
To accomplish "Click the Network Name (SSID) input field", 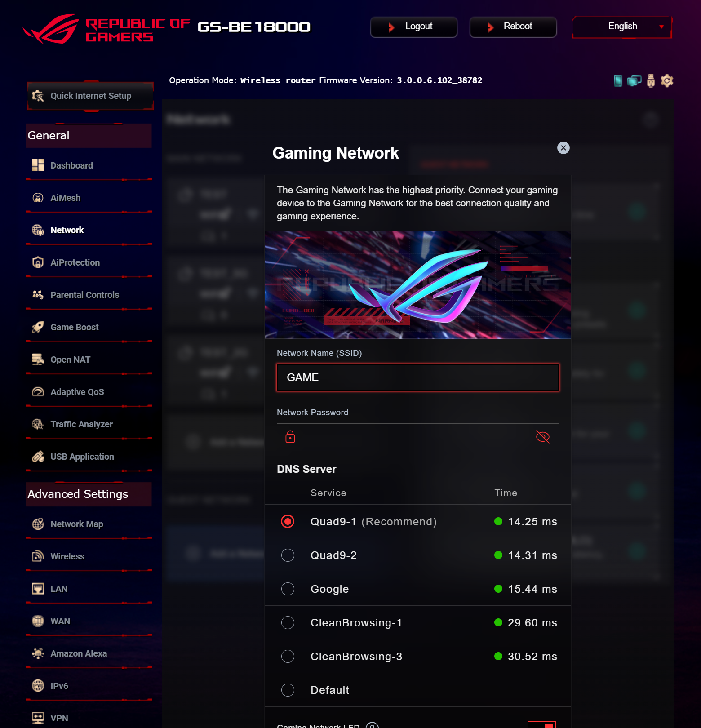I will 418,377.
